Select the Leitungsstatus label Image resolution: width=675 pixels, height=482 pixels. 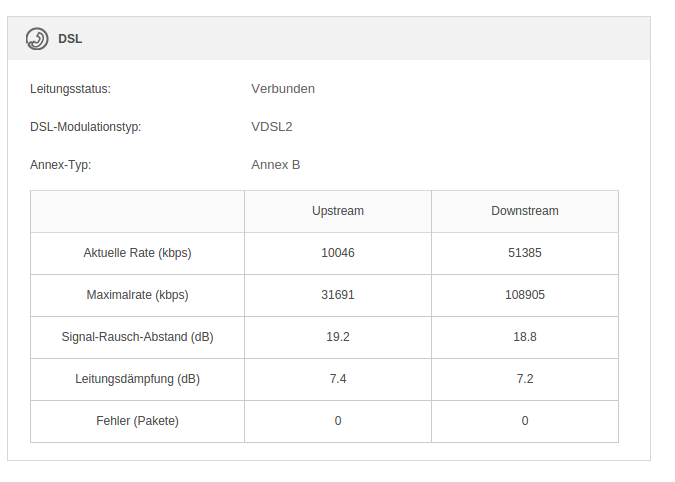click(70, 89)
